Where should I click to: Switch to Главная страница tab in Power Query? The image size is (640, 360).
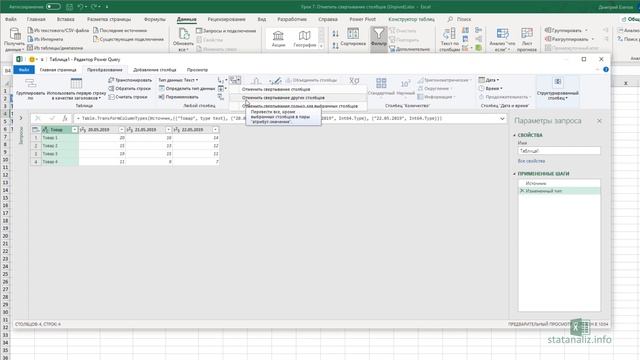pos(58,70)
